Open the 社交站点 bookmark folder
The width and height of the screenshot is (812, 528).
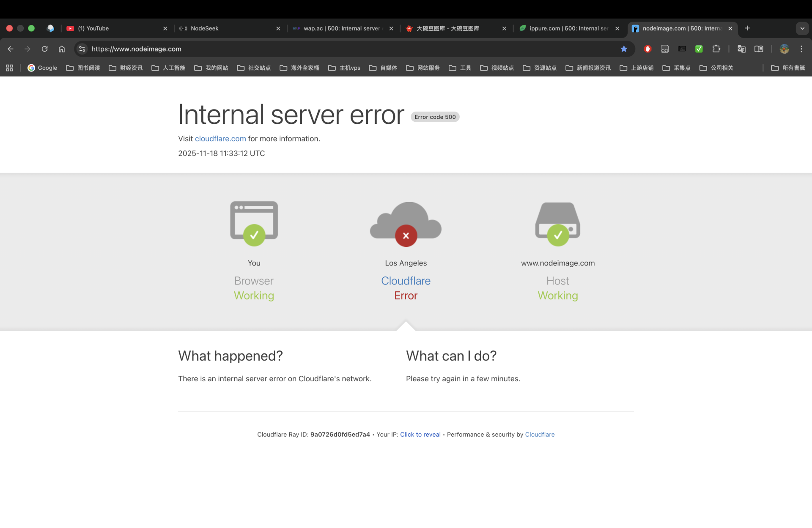(x=254, y=68)
